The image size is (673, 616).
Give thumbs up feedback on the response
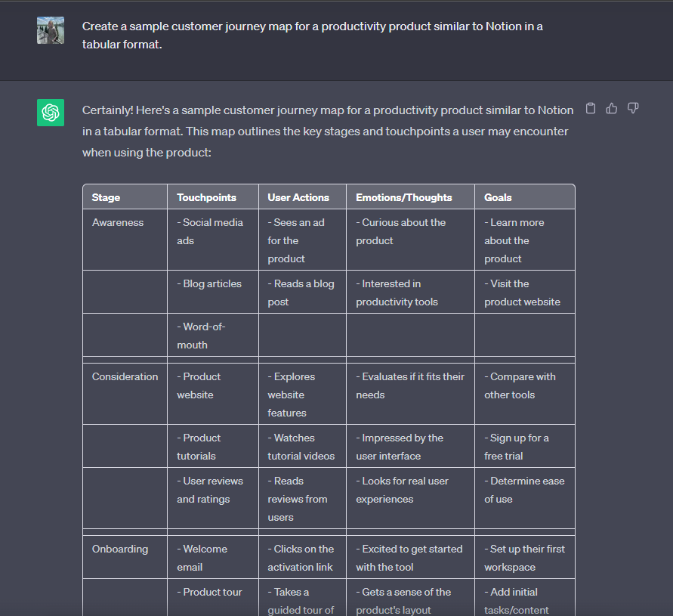click(612, 108)
